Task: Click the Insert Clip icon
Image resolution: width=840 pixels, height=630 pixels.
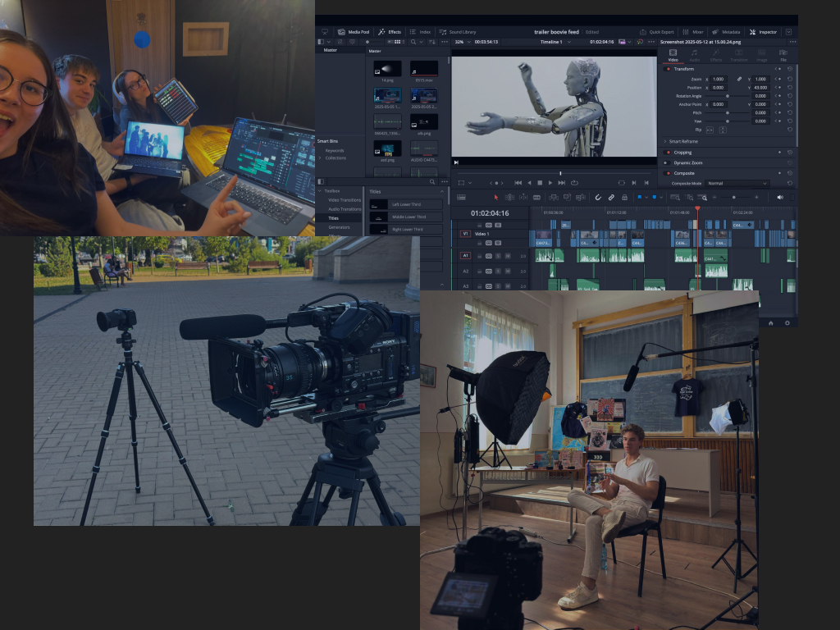Action: coord(554,198)
